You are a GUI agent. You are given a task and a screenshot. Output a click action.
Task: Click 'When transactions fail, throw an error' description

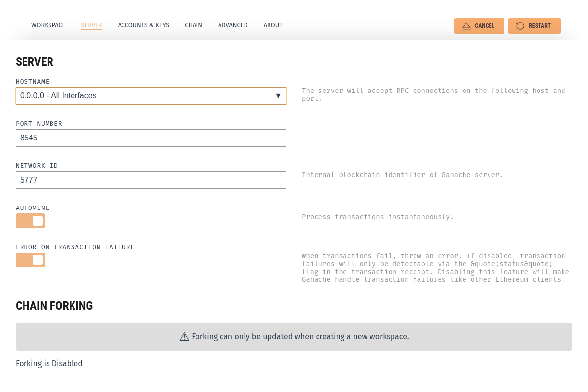436,268
